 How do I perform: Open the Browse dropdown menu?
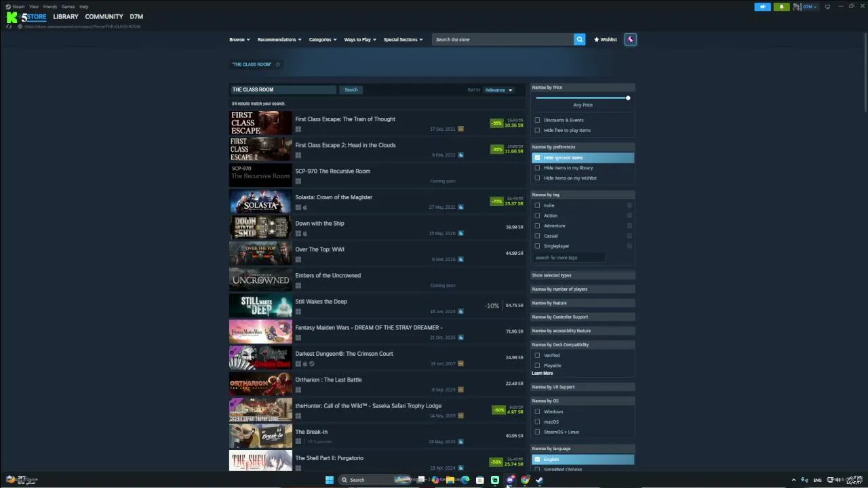[239, 39]
